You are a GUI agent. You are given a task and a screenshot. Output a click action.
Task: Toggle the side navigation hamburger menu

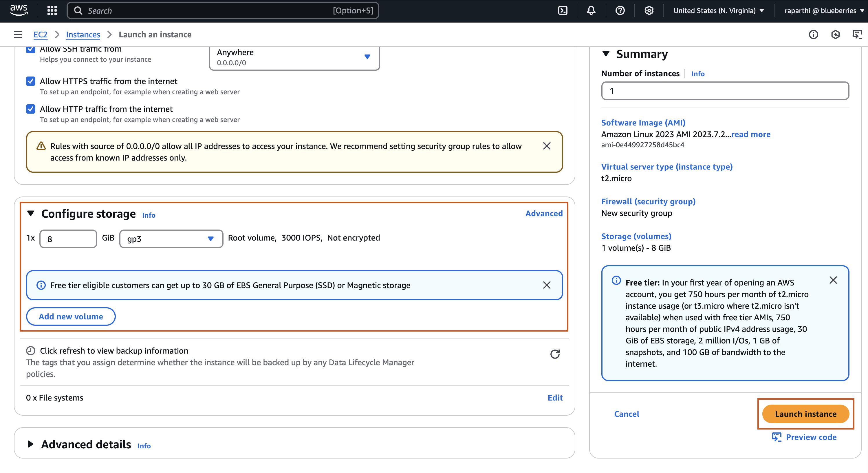18,34
